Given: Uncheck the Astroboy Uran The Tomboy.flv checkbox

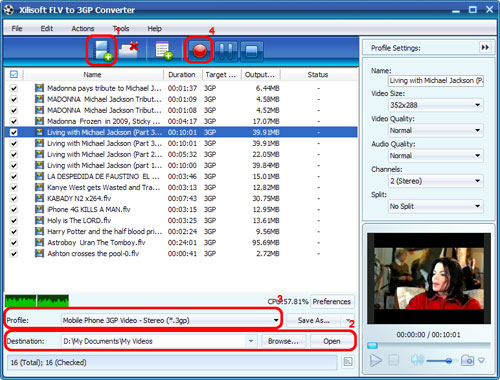Looking at the screenshot, I should click(x=14, y=242).
